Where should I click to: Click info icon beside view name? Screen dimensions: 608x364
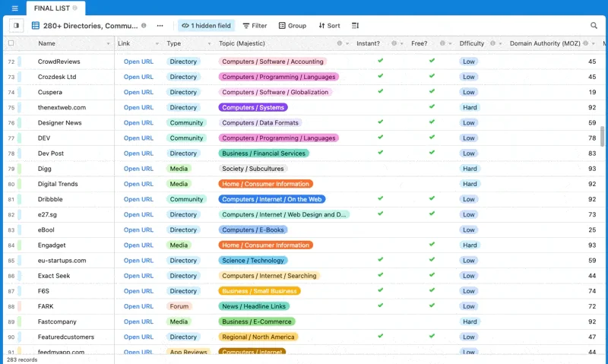click(144, 26)
